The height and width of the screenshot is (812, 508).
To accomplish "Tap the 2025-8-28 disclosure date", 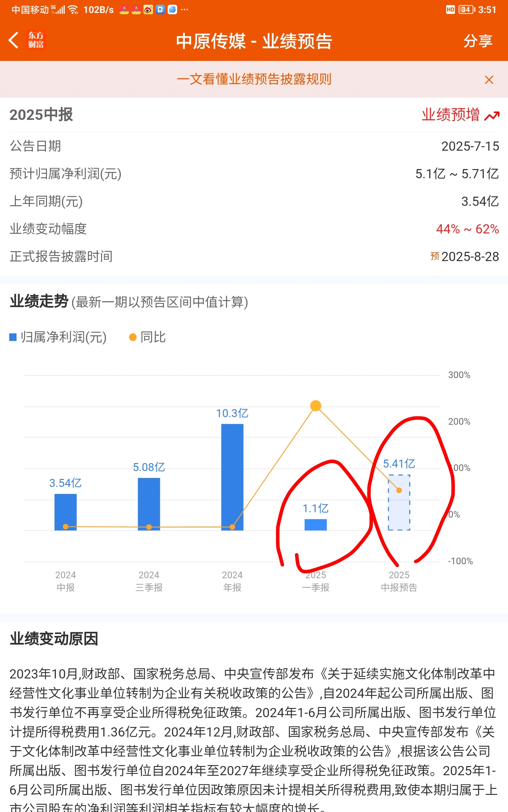I will [x=470, y=257].
